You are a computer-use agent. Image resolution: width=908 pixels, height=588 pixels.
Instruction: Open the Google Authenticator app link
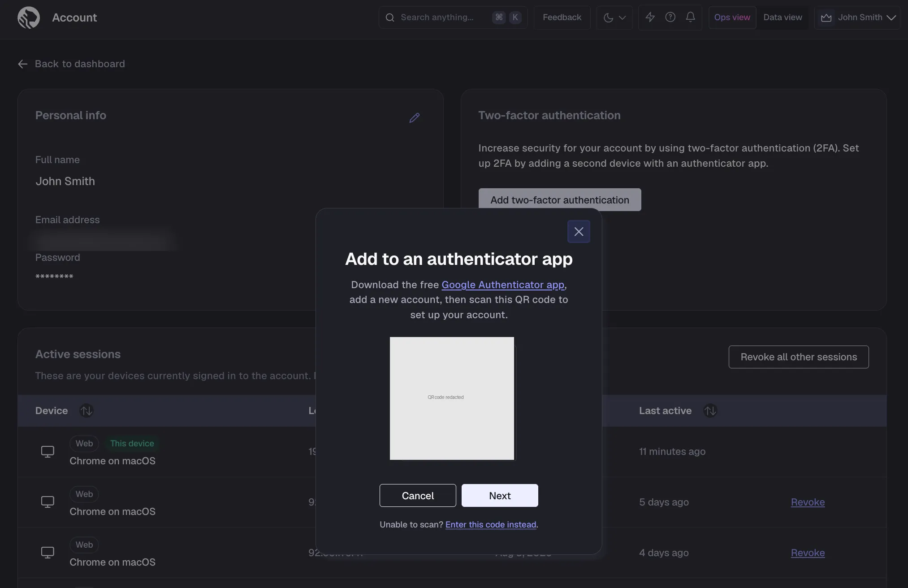[503, 285]
